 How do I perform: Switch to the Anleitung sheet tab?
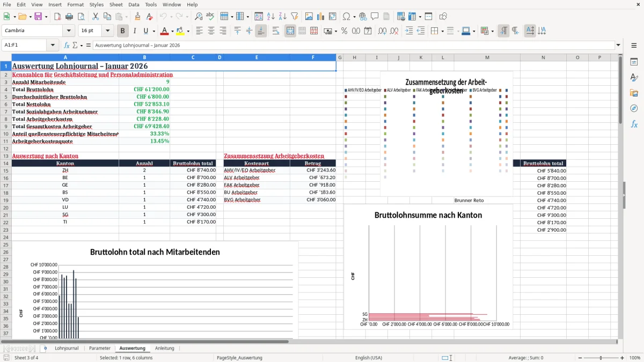[x=165, y=348]
